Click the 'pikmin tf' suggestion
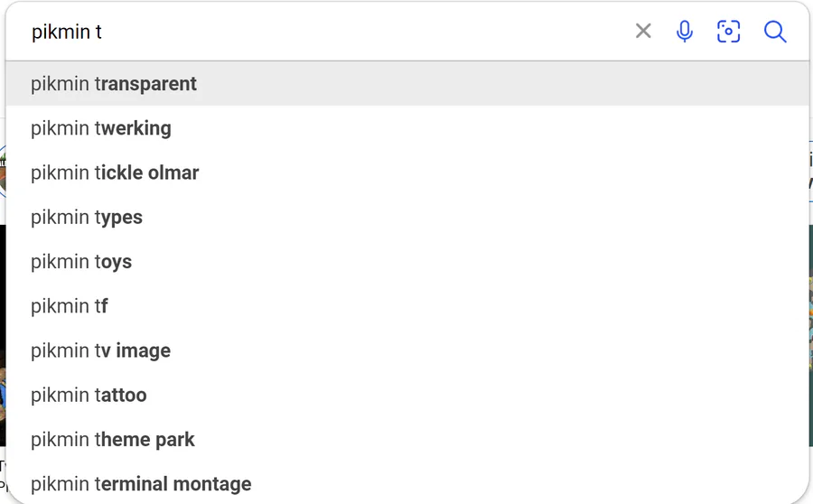The image size is (813, 504). pyautogui.click(x=70, y=306)
